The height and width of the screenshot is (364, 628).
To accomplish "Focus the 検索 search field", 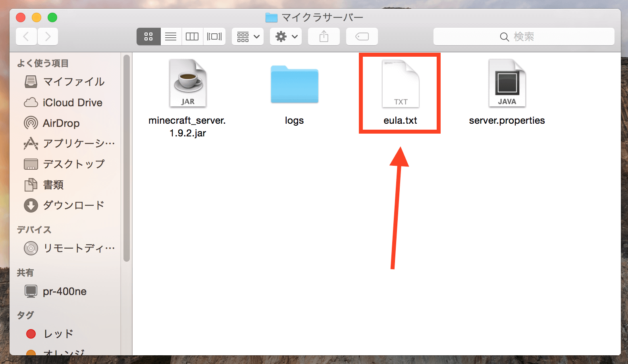I will pyautogui.click(x=524, y=36).
